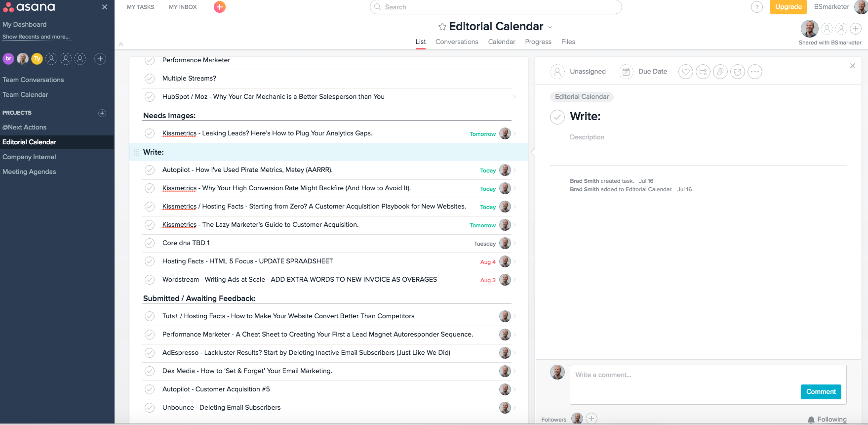Open details arrow for Autopilot Pirate Metrics
868x425 pixels.
point(514,170)
